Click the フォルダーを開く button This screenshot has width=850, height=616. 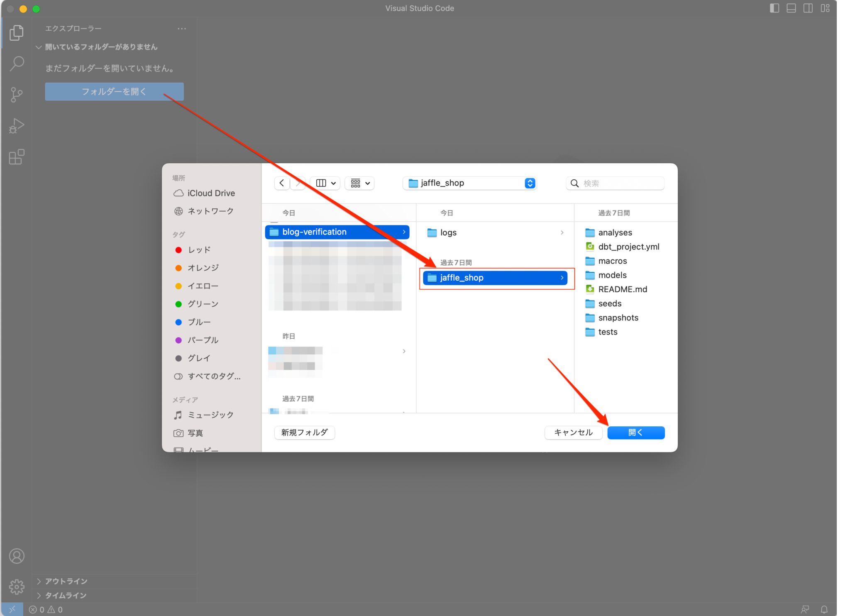click(114, 91)
